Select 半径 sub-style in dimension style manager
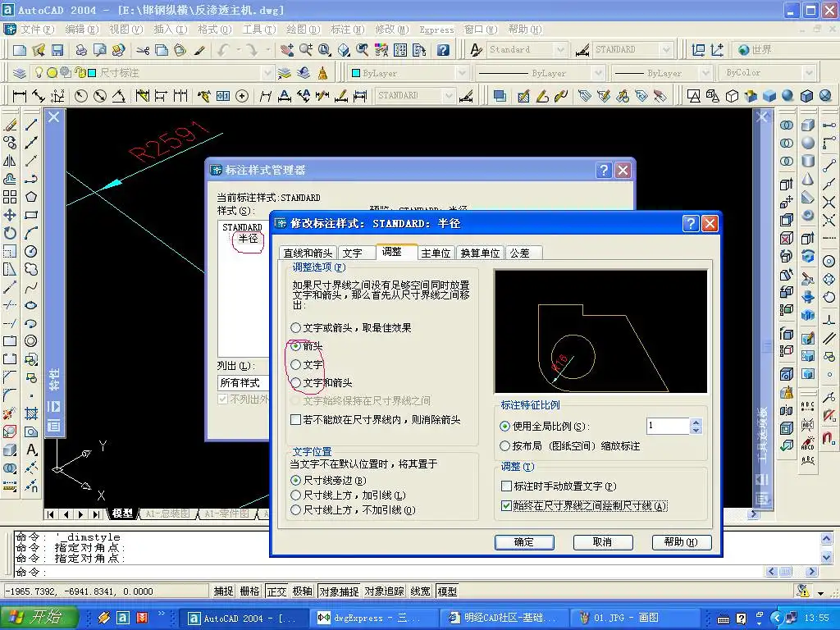 pyautogui.click(x=248, y=239)
